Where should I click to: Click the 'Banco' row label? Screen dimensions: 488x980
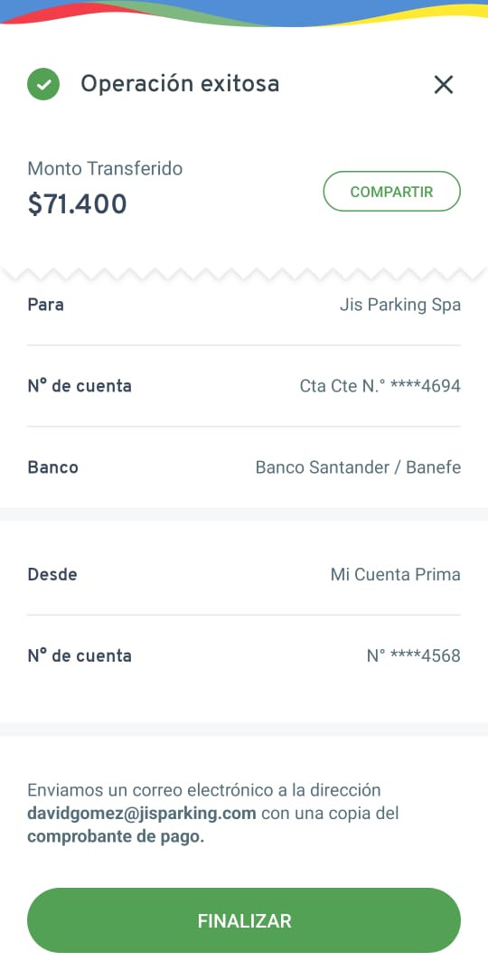click(53, 467)
